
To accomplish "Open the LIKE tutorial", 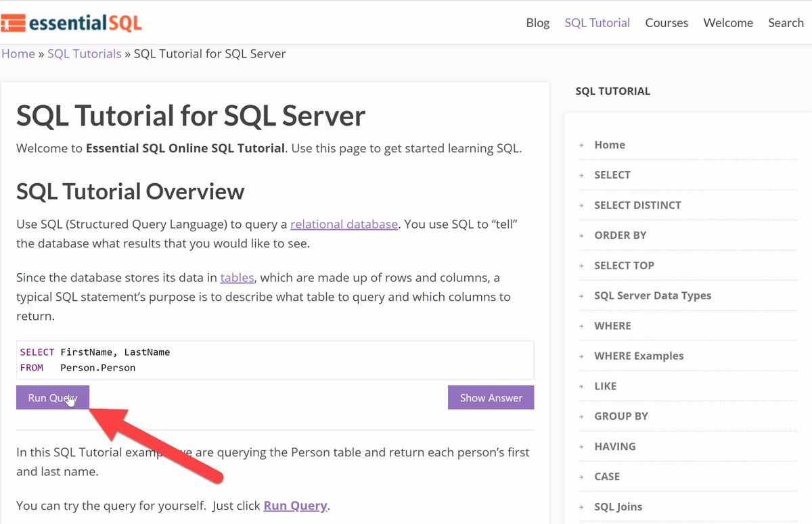I will click(x=605, y=386).
